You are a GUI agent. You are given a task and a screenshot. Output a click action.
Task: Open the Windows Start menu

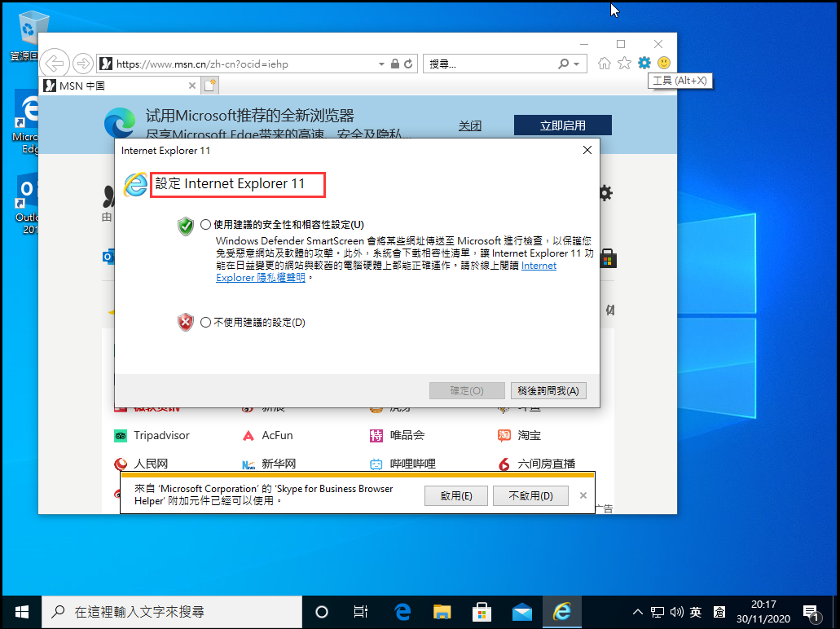pyautogui.click(x=21, y=612)
